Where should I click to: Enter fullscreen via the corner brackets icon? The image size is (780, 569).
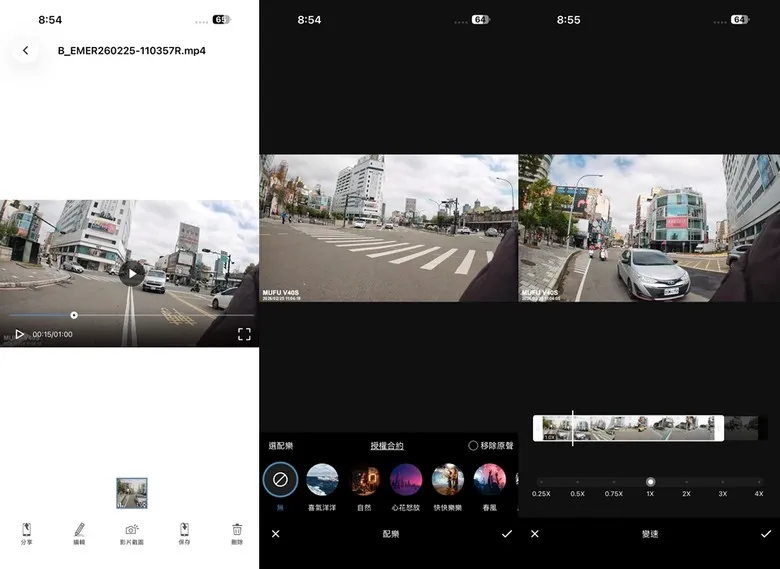click(x=244, y=334)
